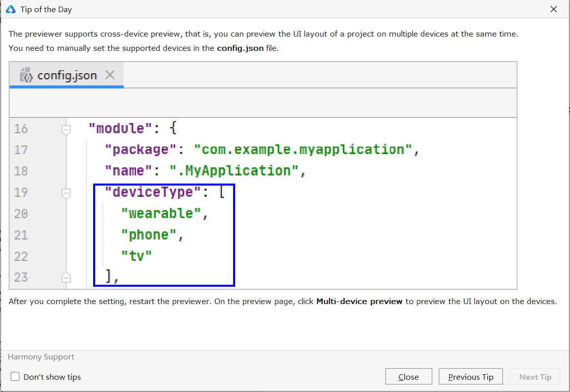Image resolution: width=570 pixels, height=392 pixels.
Task: Click the disabled Next Tip button
Action: click(x=535, y=376)
